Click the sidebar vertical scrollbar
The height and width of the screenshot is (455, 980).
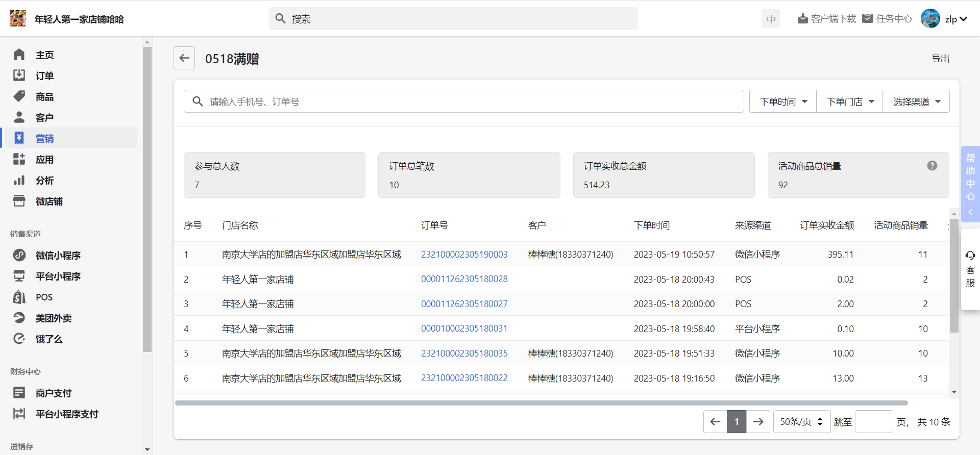click(148, 199)
